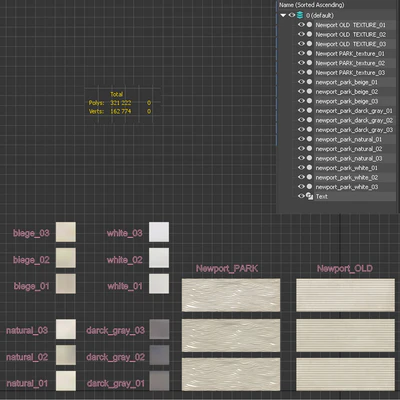This screenshot has height=400, width=400.
Task: Click sphere icon beside Newport PARK_texture_02
Action: [x=310, y=63]
